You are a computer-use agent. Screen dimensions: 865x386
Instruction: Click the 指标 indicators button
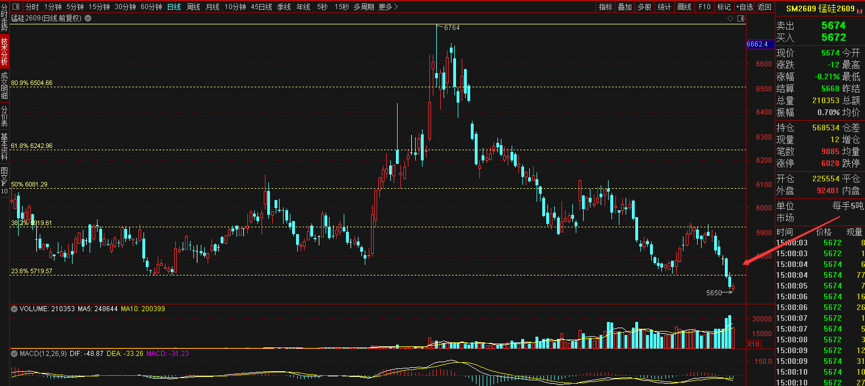pos(606,7)
